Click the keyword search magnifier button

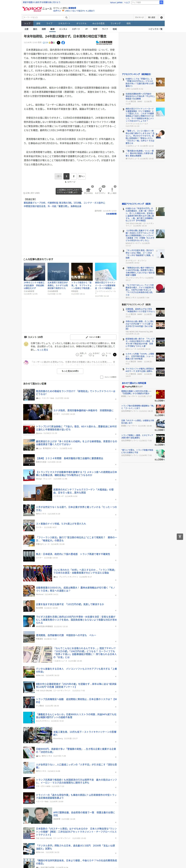pyautogui.click(x=66, y=18)
